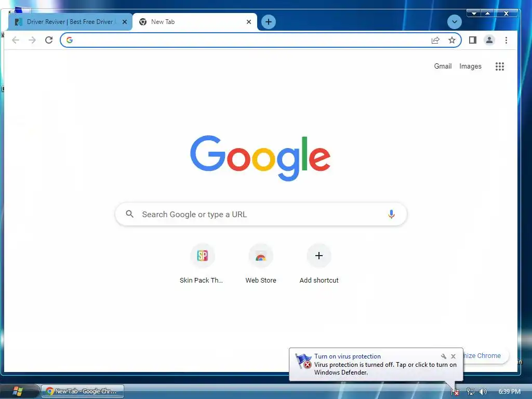
Task: Click the Google logo
Action: pyautogui.click(x=260, y=158)
